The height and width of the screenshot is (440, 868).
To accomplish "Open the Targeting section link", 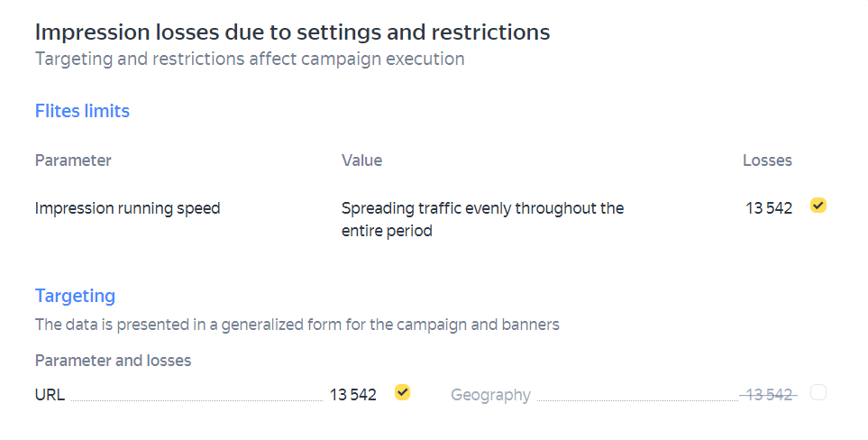I will pyautogui.click(x=75, y=296).
